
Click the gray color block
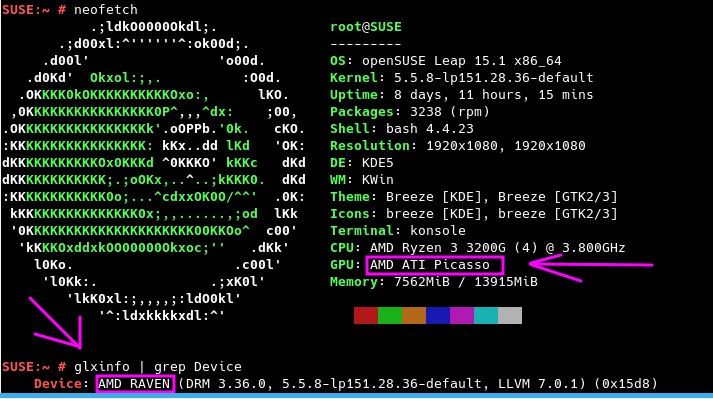510,315
